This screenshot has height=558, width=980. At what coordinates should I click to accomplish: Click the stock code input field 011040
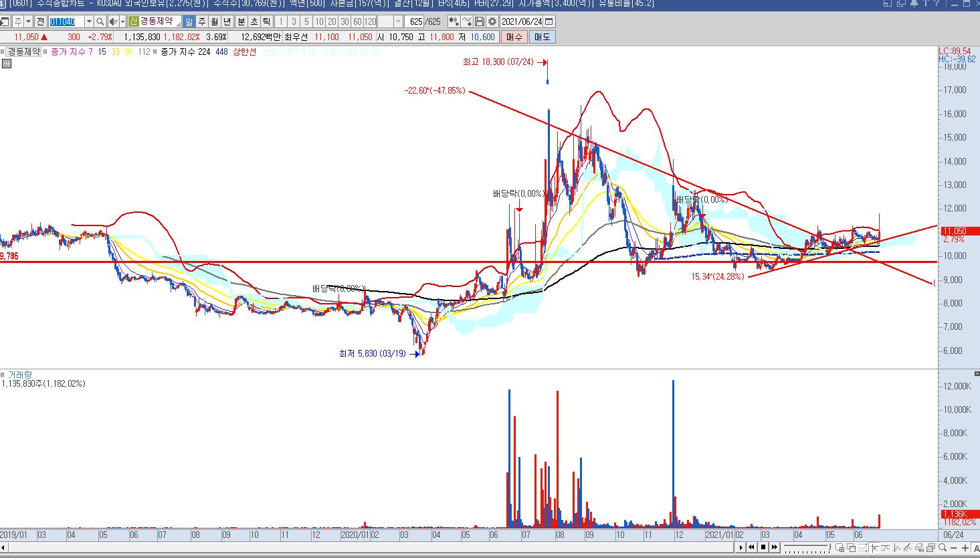66,21
